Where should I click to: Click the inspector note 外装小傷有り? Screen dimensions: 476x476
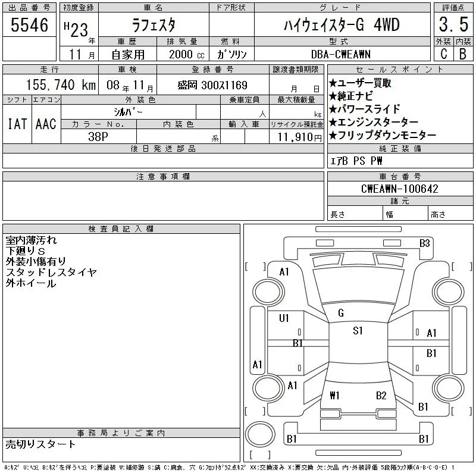point(36,261)
